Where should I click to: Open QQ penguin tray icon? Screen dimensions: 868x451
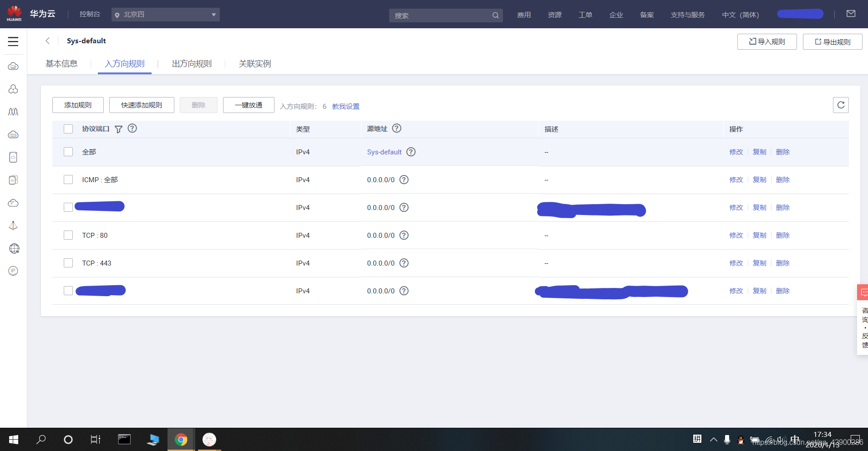[x=741, y=440]
